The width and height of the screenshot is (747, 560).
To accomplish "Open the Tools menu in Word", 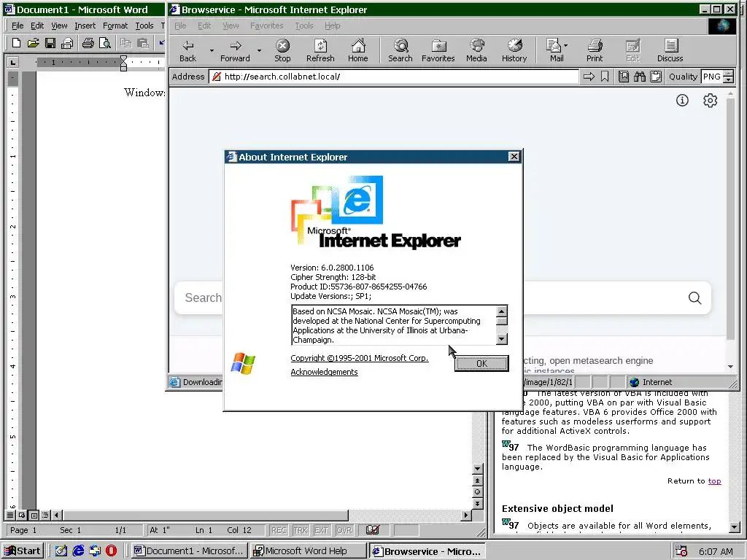I will pyautogui.click(x=144, y=26).
